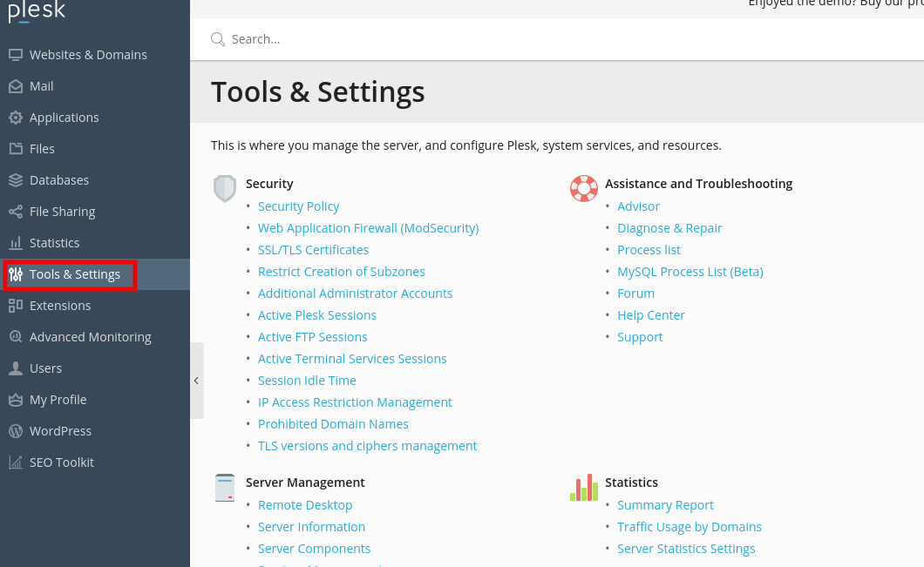This screenshot has height=567, width=924.
Task: Click the WordPress logo icon
Action: 16,431
